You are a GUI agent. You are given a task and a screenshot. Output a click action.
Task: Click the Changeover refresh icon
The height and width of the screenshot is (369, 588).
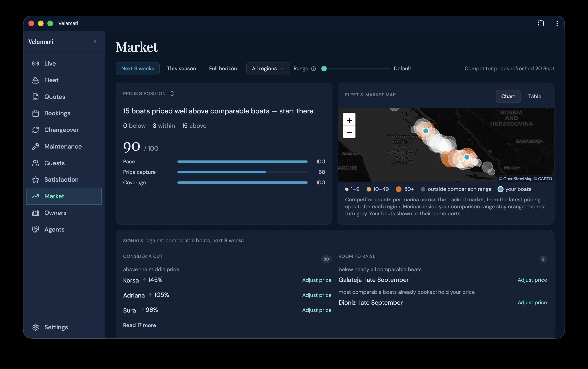point(36,130)
